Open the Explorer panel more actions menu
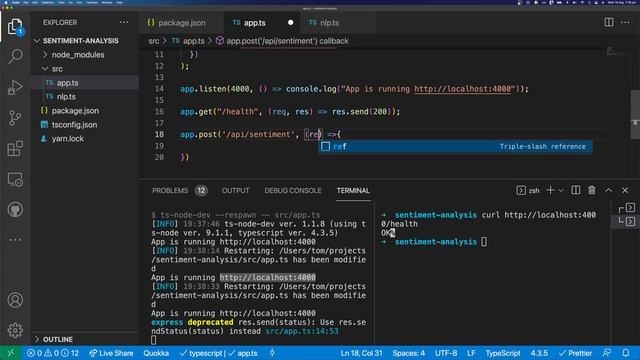 pyautogui.click(x=124, y=22)
